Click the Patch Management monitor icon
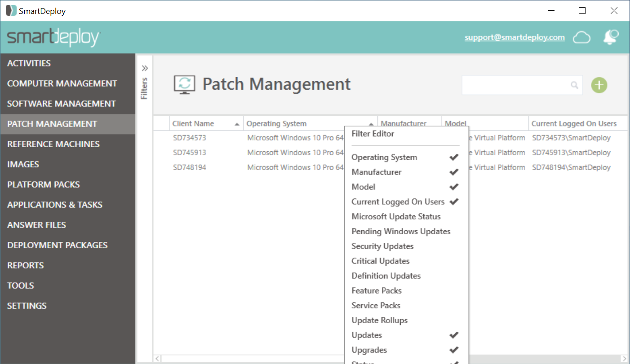The width and height of the screenshot is (630, 364). click(x=185, y=84)
